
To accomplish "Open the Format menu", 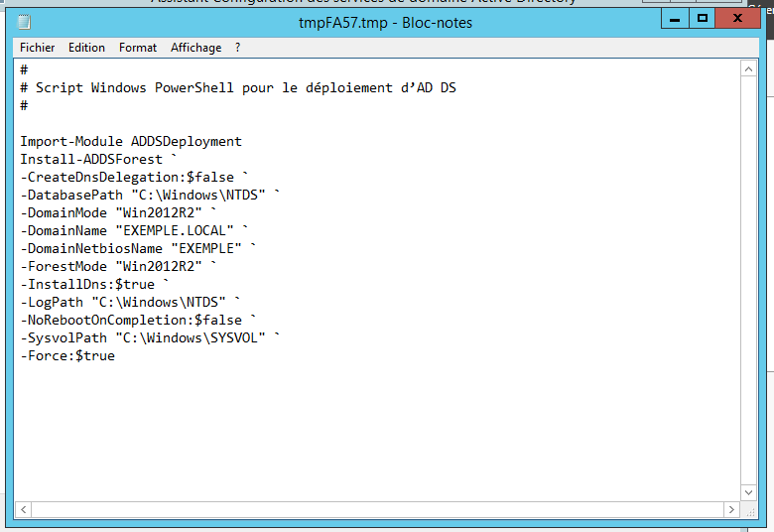I will tap(138, 48).
